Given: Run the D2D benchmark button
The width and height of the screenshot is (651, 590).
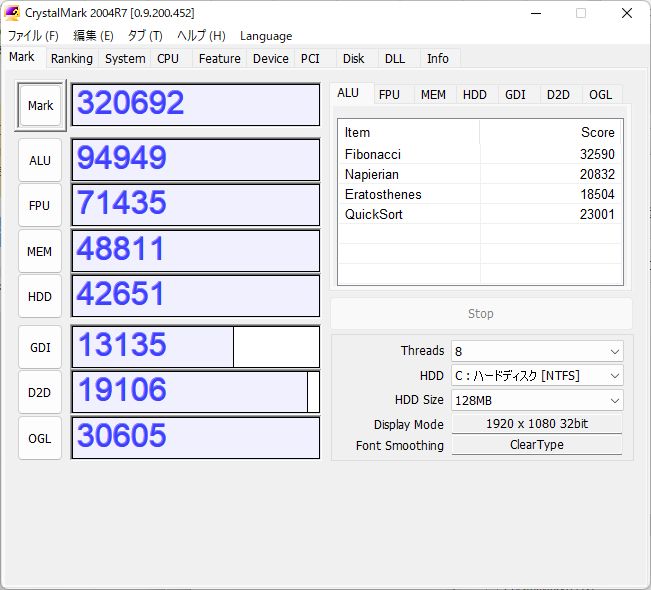Looking at the screenshot, I should point(40,392).
